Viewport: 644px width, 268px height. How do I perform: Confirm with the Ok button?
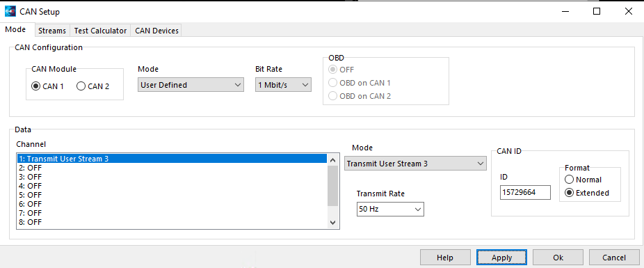coord(558,258)
